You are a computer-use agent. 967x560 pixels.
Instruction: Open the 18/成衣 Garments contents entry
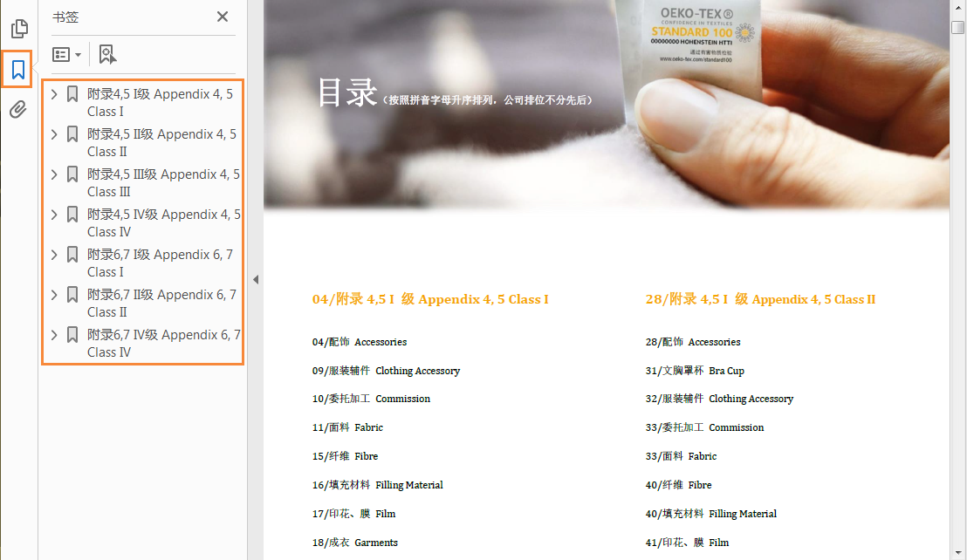click(x=355, y=542)
